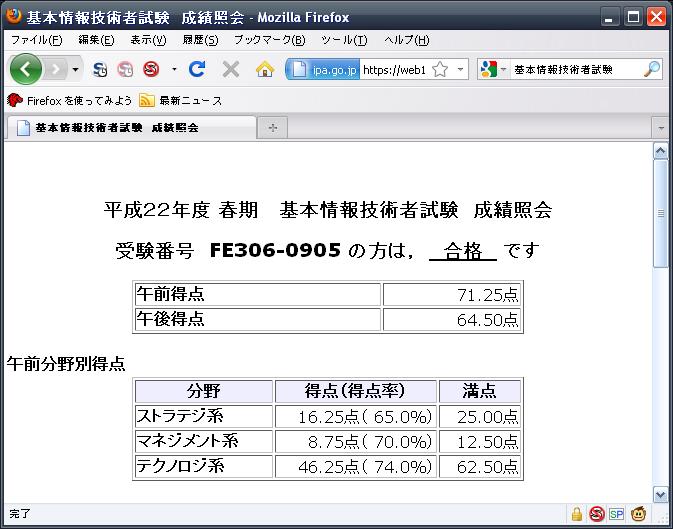Click the 25.00点 full marks cell

[480, 417]
